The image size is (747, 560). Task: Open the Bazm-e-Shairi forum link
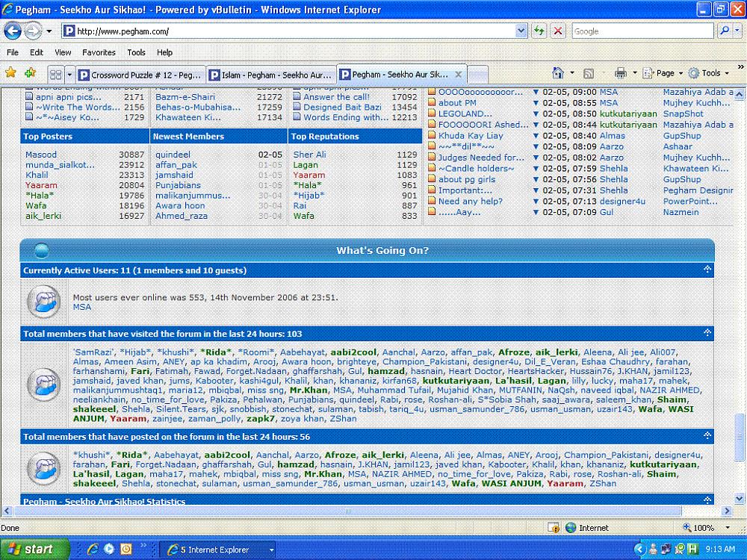[x=185, y=96]
